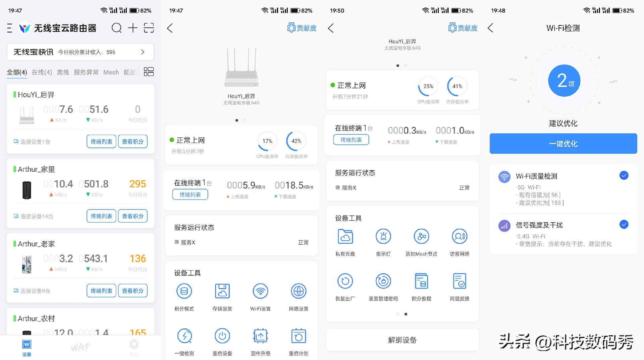Toggle 信号强度及干扰 checkmark

click(x=624, y=224)
